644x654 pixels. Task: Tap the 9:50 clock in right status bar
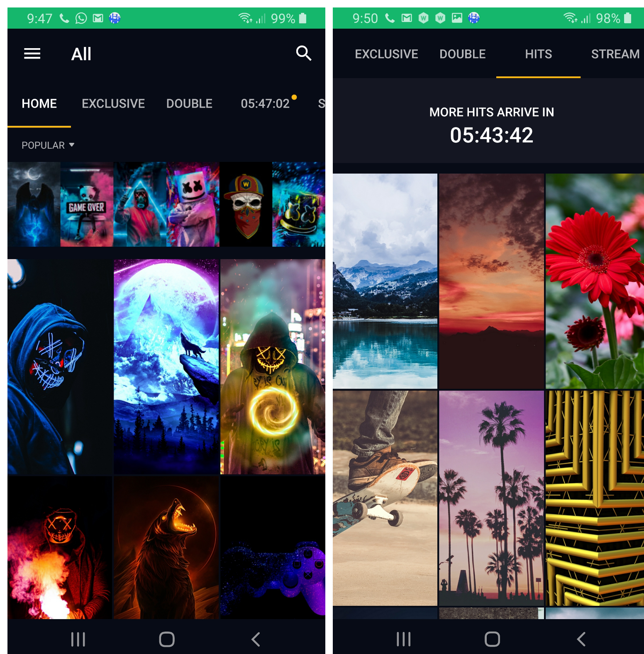[x=365, y=18]
